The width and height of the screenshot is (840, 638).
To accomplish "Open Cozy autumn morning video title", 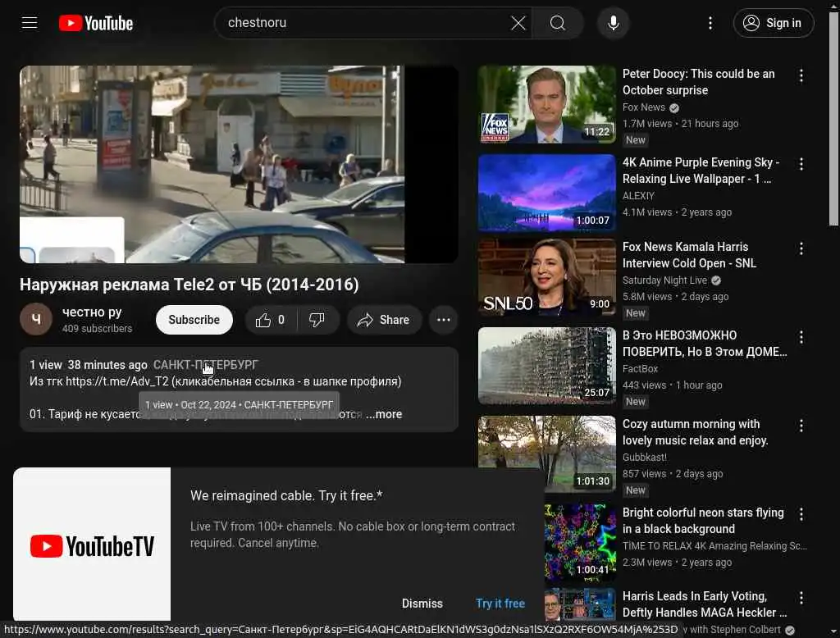I will tap(696, 432).
